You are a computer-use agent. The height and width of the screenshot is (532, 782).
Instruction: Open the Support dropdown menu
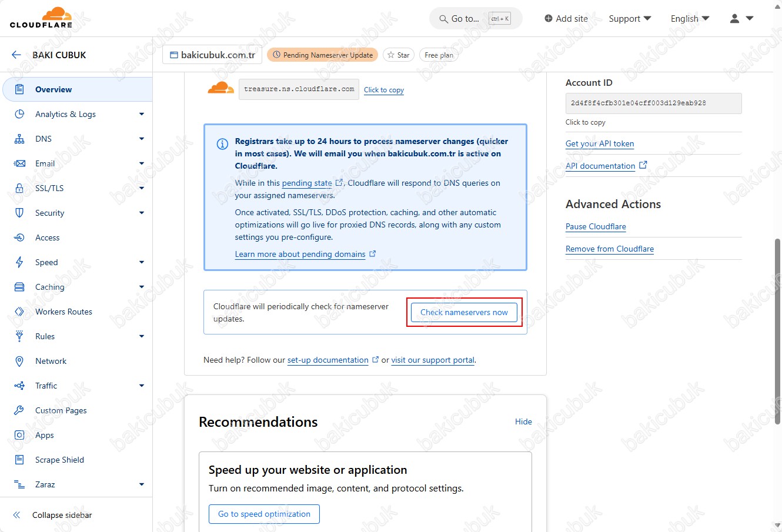pos(630,19)
